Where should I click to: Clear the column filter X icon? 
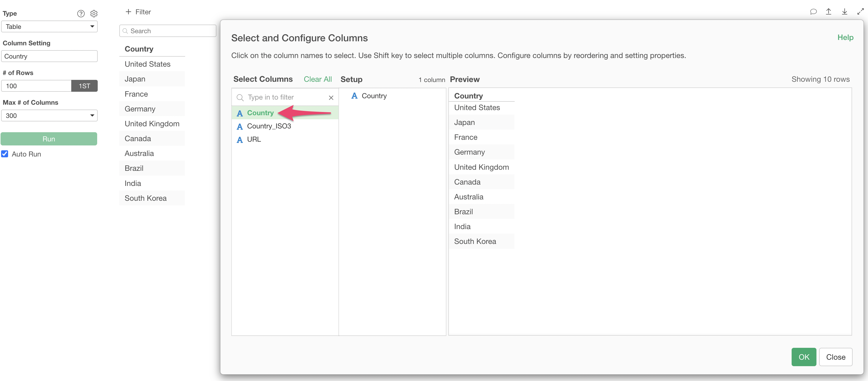(x=331, y=98)
